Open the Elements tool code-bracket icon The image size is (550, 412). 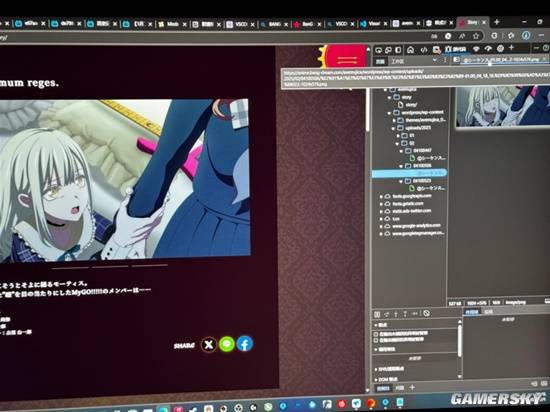[x=424, y=50]
